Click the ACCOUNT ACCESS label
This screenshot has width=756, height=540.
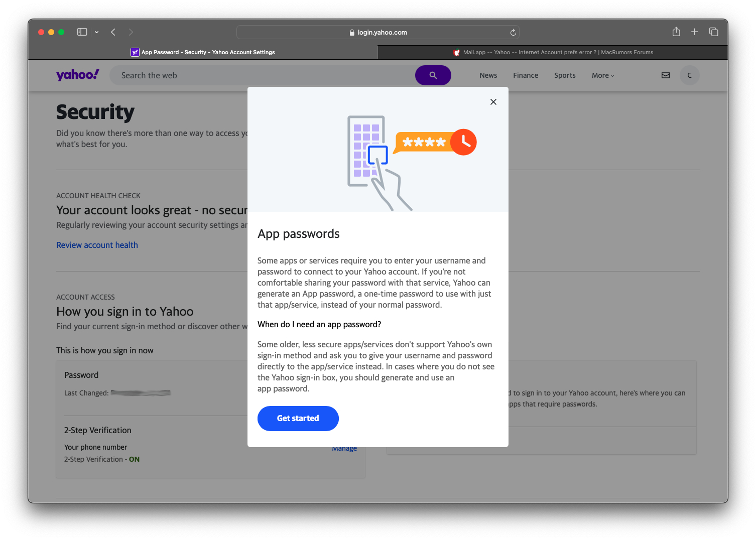[85, 297]
